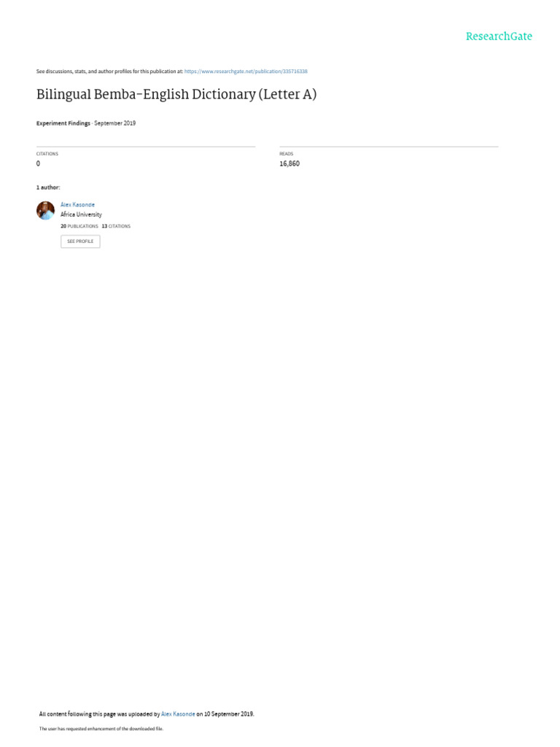Click the Bilingual Bemba-English Dictionary title
This screenshot has width=560, height=747.
pos(176,94)
